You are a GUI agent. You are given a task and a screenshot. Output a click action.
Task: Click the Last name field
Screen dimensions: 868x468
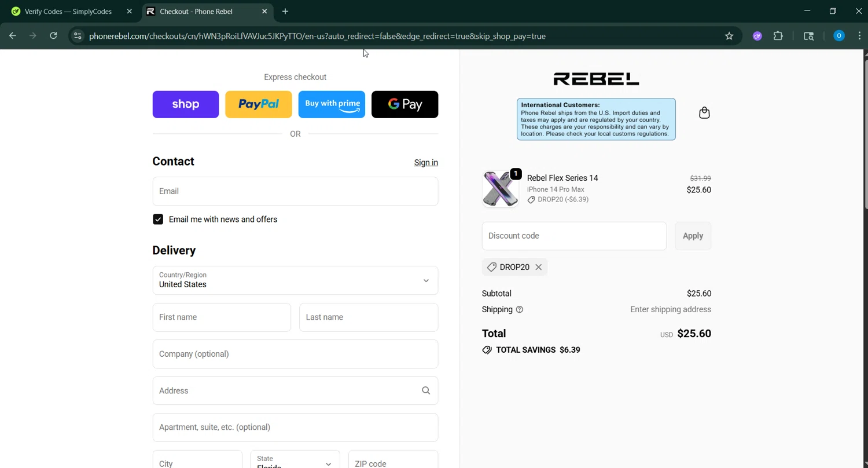[369, 317]
